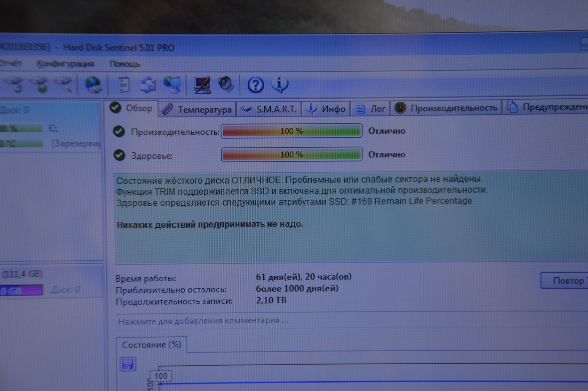
Task: Click the Здоровье 100 % health bar
Action: 291,155
